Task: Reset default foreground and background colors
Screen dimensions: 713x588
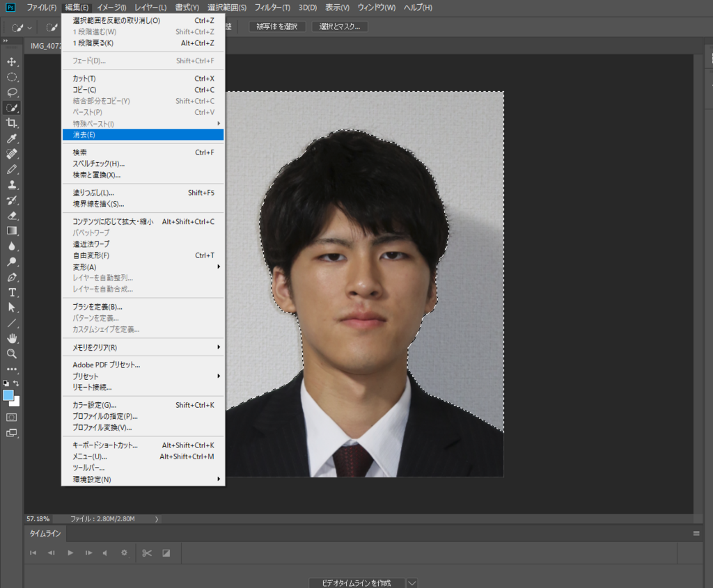Action: pos(6,383)
